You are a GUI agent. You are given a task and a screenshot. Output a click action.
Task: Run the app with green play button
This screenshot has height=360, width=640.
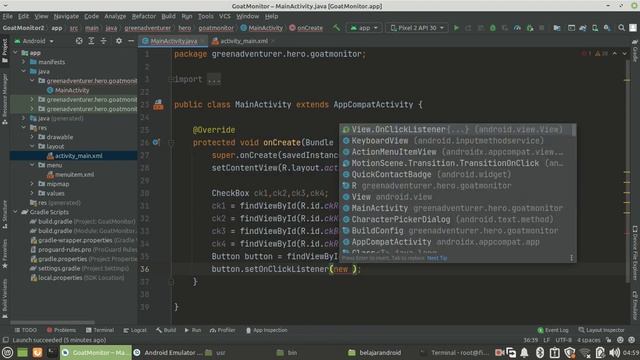456,28
